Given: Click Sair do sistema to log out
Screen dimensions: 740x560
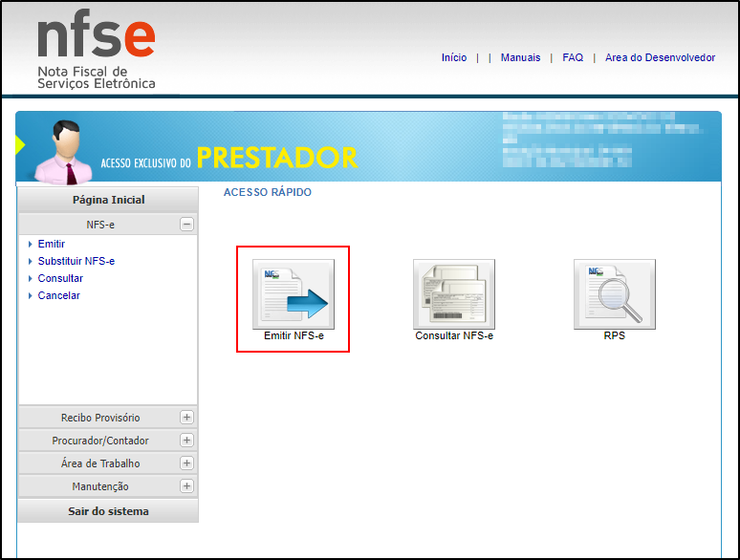Looking at the screenshot, I should (108, 511).
